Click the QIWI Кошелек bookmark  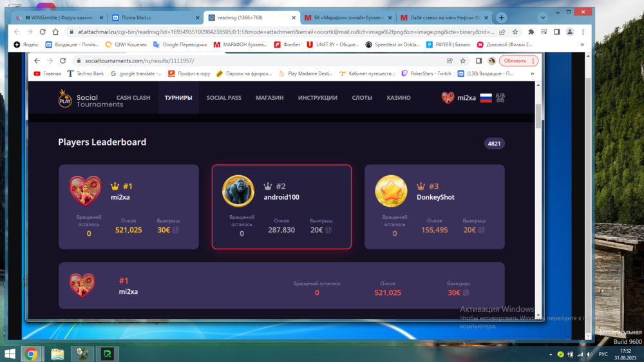pyautogui.click(x=129, y=44)
